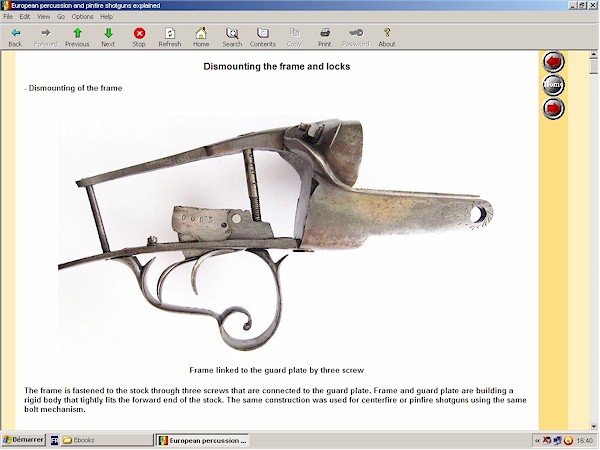
Task: Open Search from the toolbar
Action: pyautogui.click(x=232, y=37)
